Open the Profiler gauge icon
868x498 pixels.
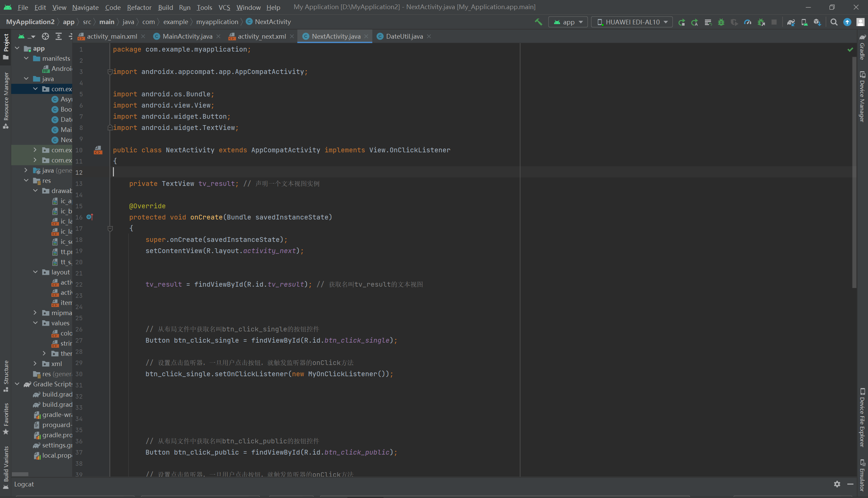748,22
